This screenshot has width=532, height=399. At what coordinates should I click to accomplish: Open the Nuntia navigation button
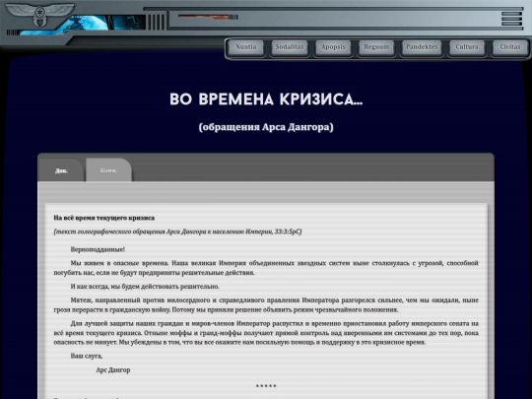[x=246, y=47]
